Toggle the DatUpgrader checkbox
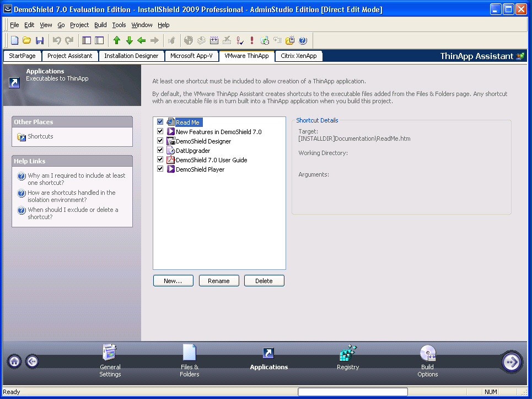The image size is (532, 399). pos(160,150)
